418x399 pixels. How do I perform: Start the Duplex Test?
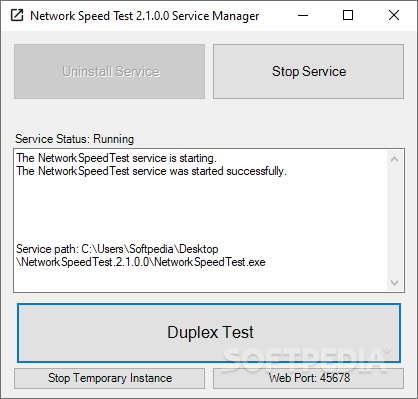(209, 333)
